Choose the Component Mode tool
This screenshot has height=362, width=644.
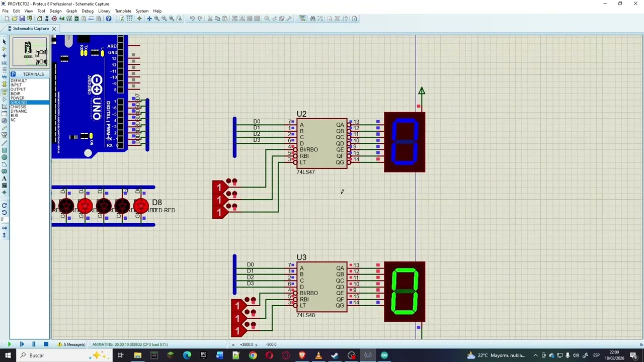(5, 49)
